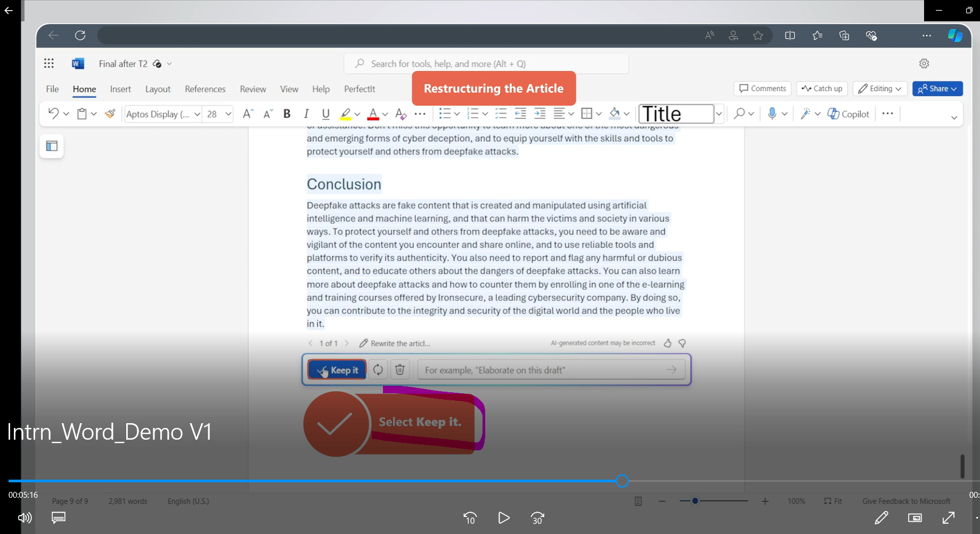
Task: Regenerate the Copilot draft
Action: pos(378,370)
